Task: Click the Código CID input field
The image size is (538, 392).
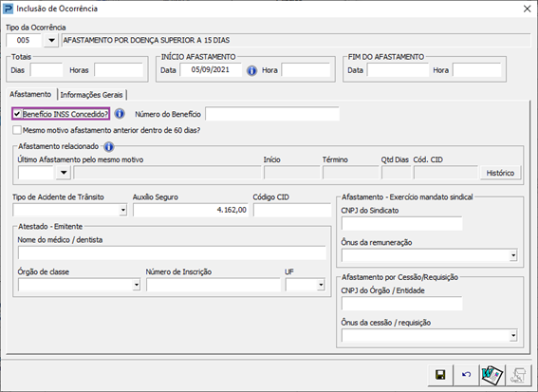Action: pyautogui.click(x=292, y=210)
